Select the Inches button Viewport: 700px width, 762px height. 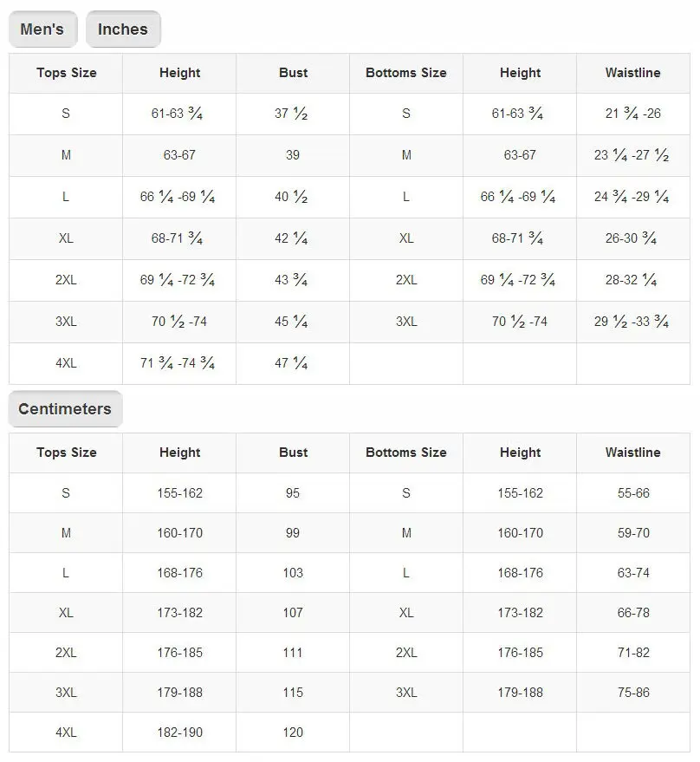(x=123, y=29)
